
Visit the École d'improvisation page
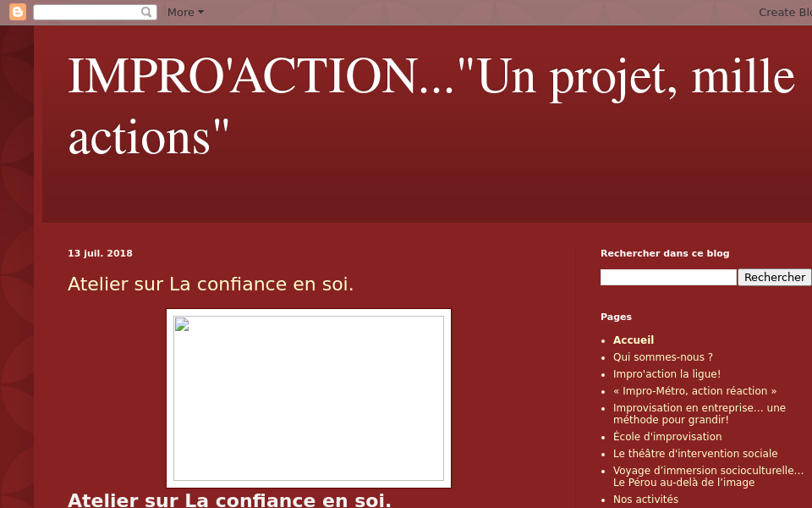point(667,436)
